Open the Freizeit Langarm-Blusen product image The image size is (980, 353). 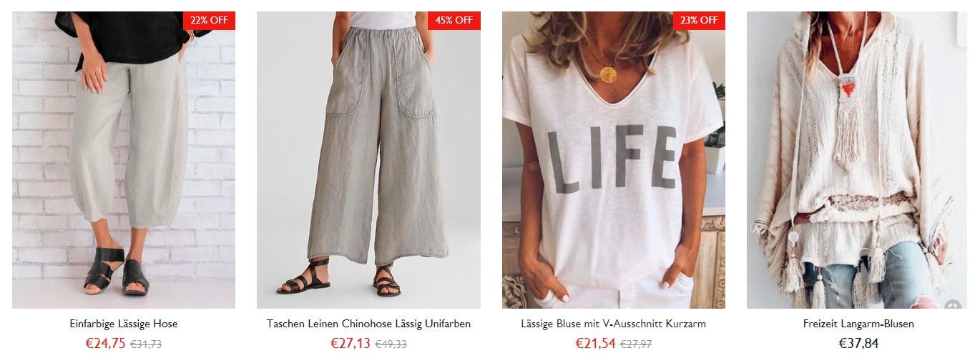tap(858, 160)
